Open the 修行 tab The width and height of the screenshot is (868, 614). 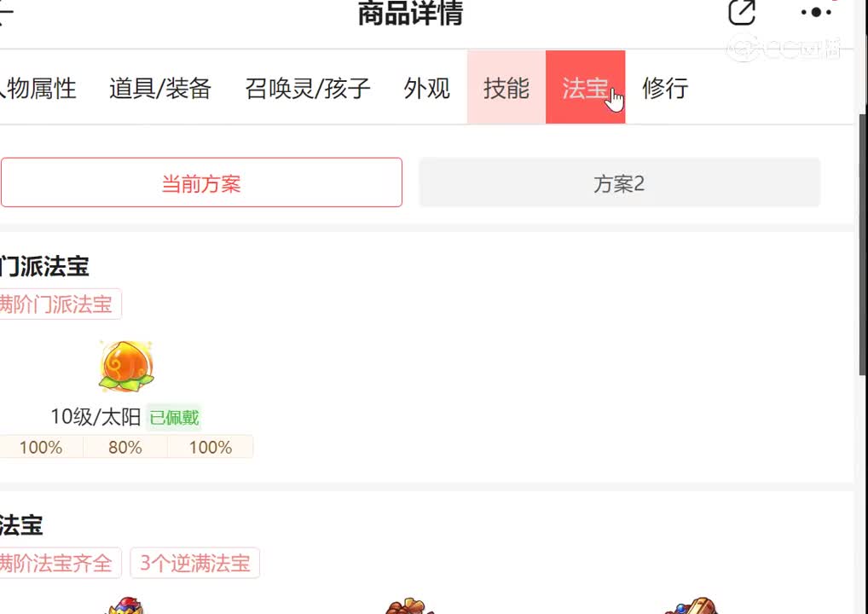click(665, 88)
